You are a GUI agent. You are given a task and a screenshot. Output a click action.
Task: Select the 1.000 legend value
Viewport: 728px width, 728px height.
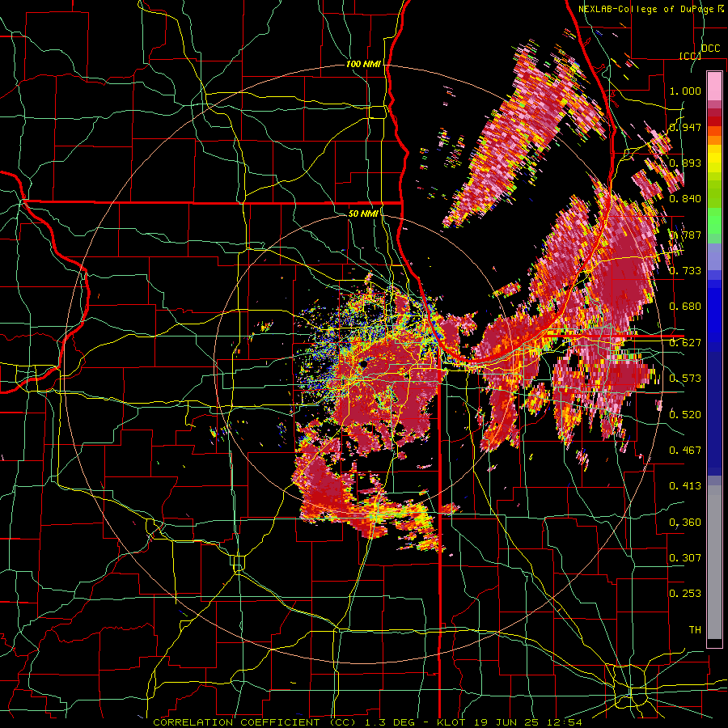pos(685,91)
